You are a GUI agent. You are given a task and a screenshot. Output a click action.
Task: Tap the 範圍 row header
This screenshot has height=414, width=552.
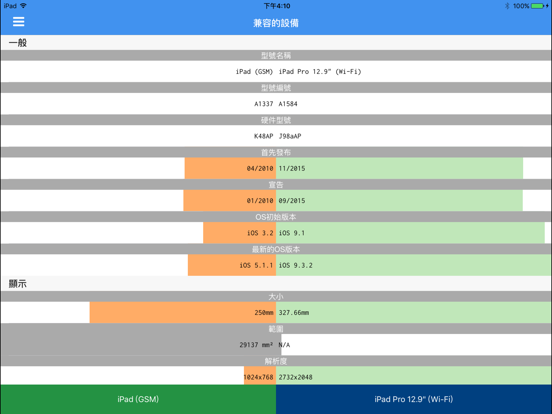coord(276,329)
